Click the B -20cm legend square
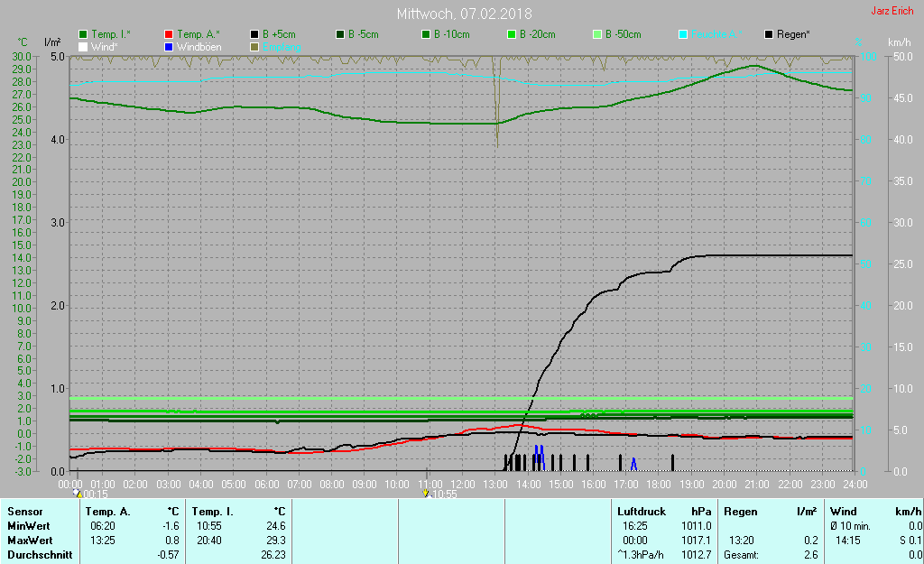 tap(512, 34)
